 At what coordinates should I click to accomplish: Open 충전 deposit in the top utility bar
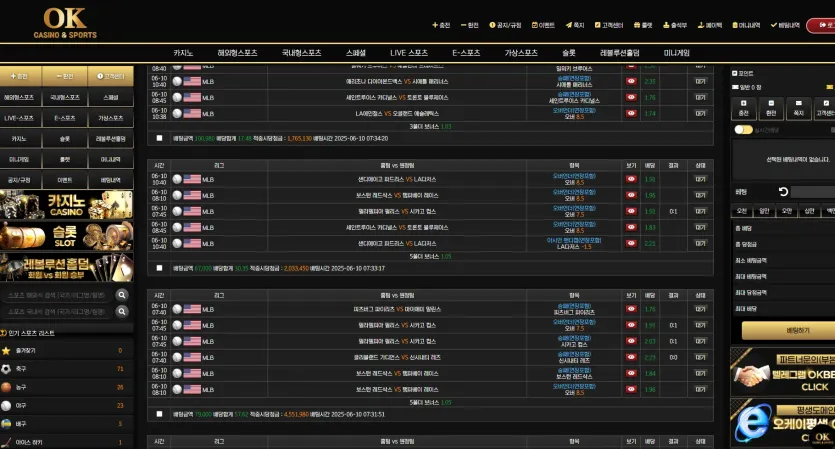pos(441,25)
